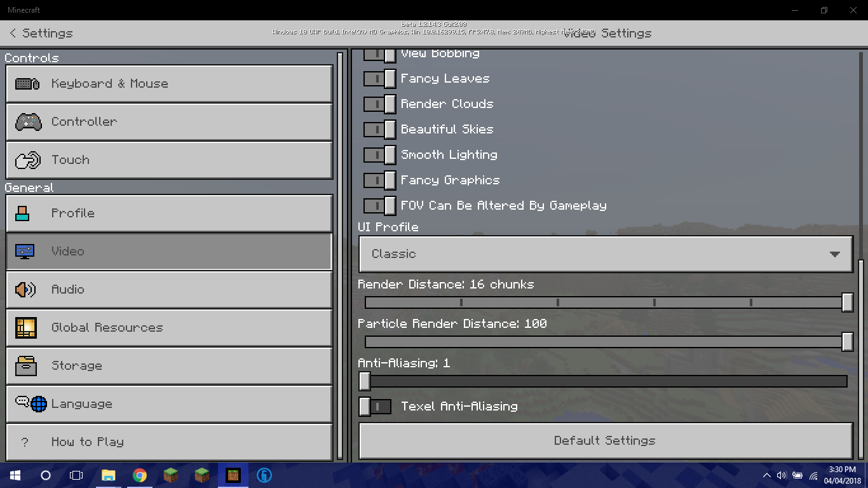Turn off Beautiful Skies

(x=380, y=129)
